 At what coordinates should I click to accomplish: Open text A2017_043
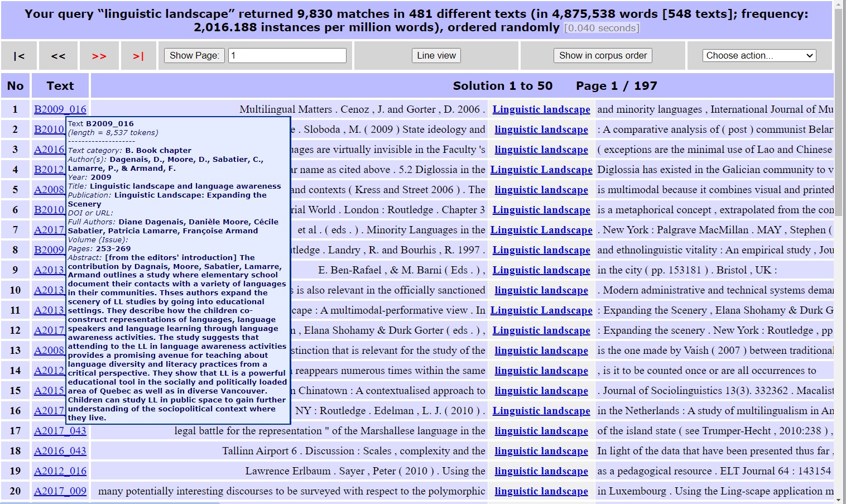60,430
